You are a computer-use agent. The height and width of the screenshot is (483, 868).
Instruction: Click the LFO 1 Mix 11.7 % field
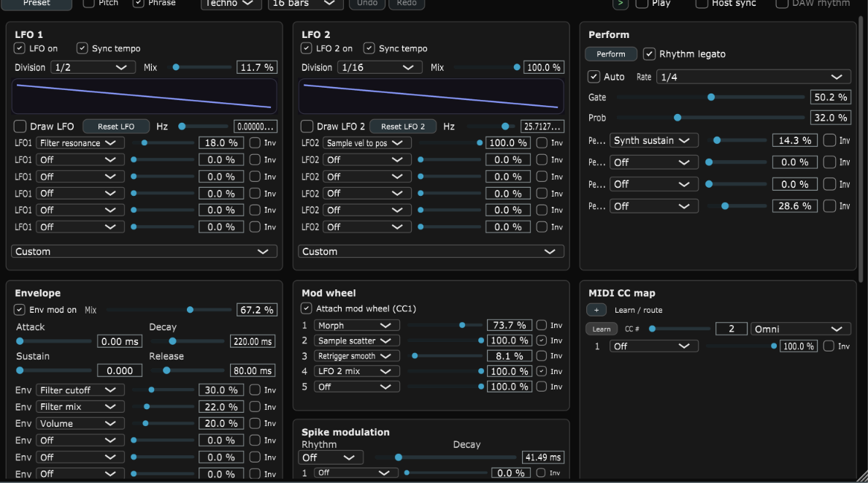(257, 67)
